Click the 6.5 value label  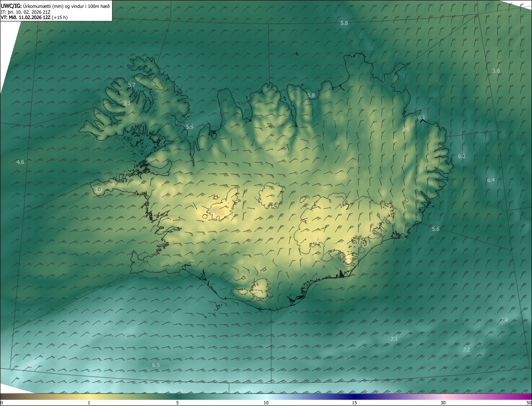pos(156,365)
